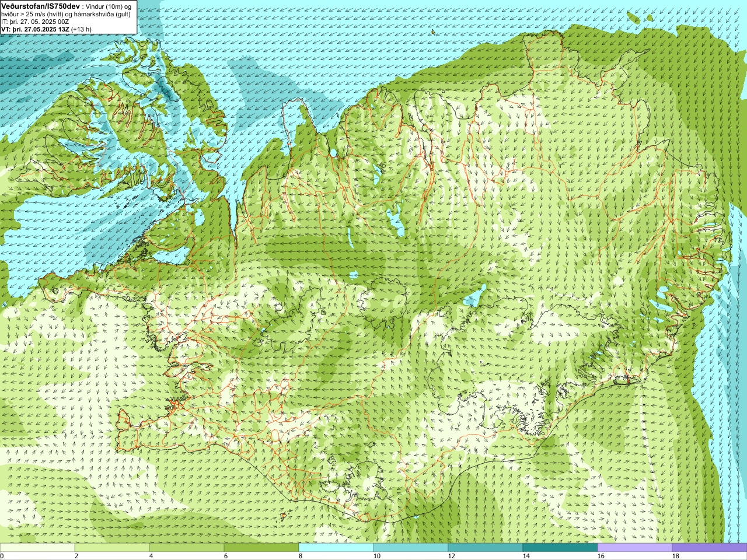The image size is (747, 560).
Task: Click the 2–4 m/s light green legend swatch
Action: 112,548
